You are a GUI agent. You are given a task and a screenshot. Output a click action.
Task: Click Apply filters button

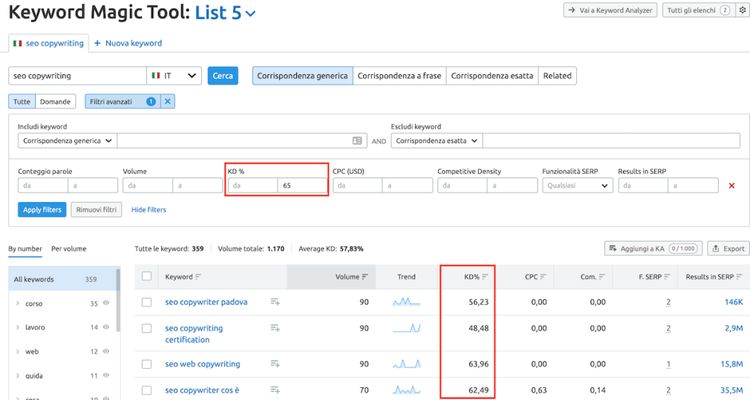pos(42,210)
